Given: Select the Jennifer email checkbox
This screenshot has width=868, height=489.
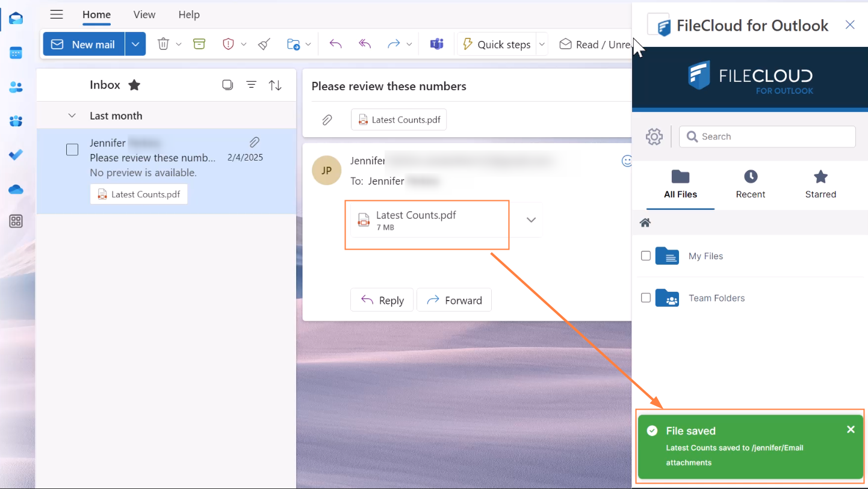Looking at the screenshot, I should coord(72,150).
